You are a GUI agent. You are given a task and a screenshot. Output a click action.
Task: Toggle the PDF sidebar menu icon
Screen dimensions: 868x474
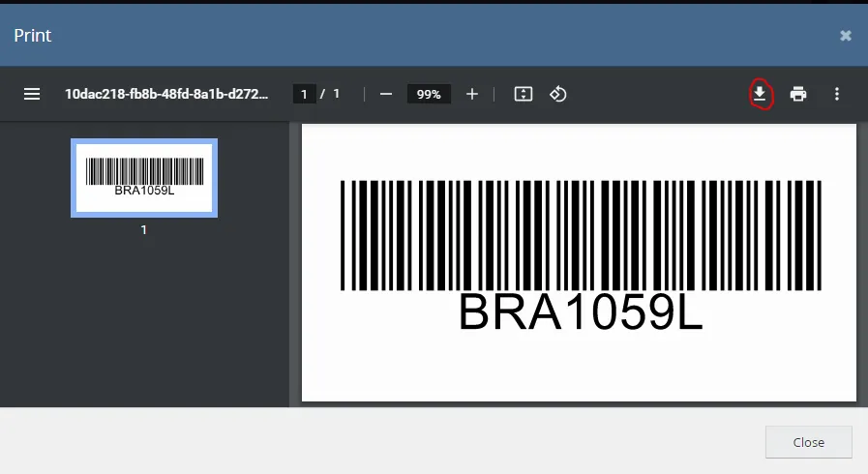pyautogui.click(x=32, y=94)
